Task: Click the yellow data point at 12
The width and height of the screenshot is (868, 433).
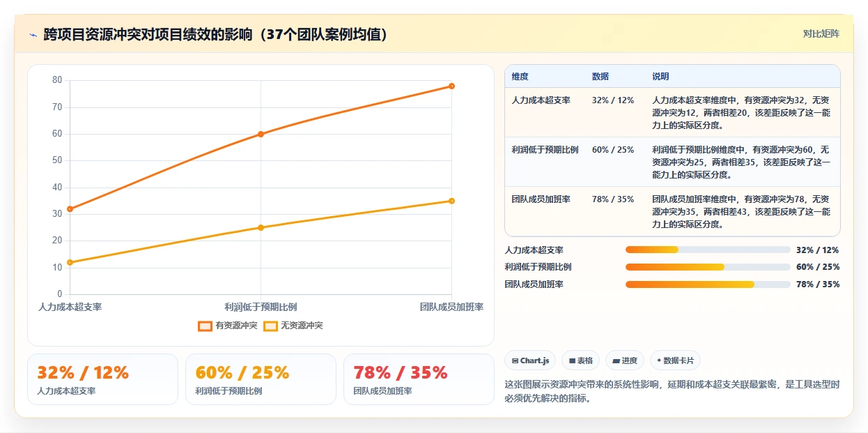Action: pyautogui.click(x=70, y=262)
